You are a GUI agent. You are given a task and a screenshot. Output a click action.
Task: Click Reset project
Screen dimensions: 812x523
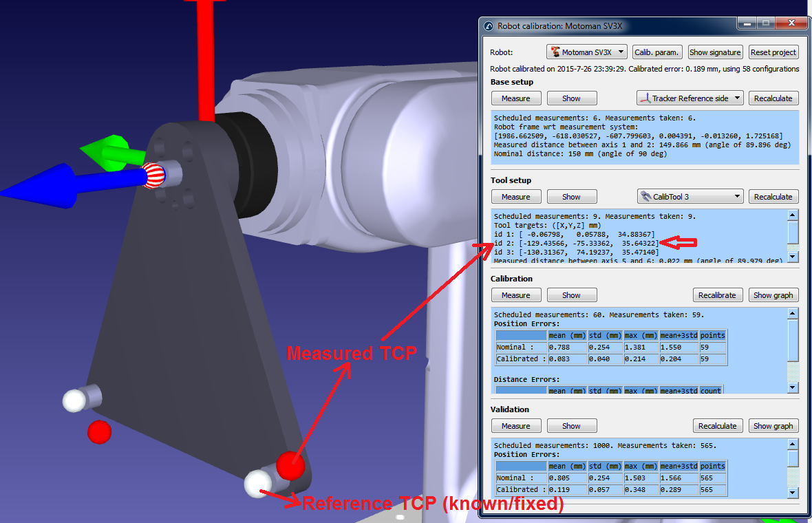pos(772,52)
